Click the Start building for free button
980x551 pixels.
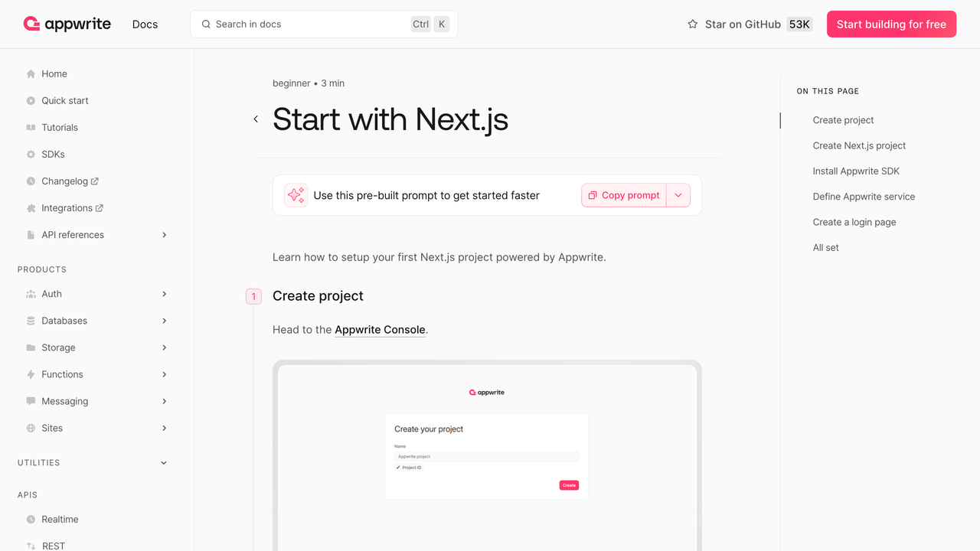coord(891,24)
